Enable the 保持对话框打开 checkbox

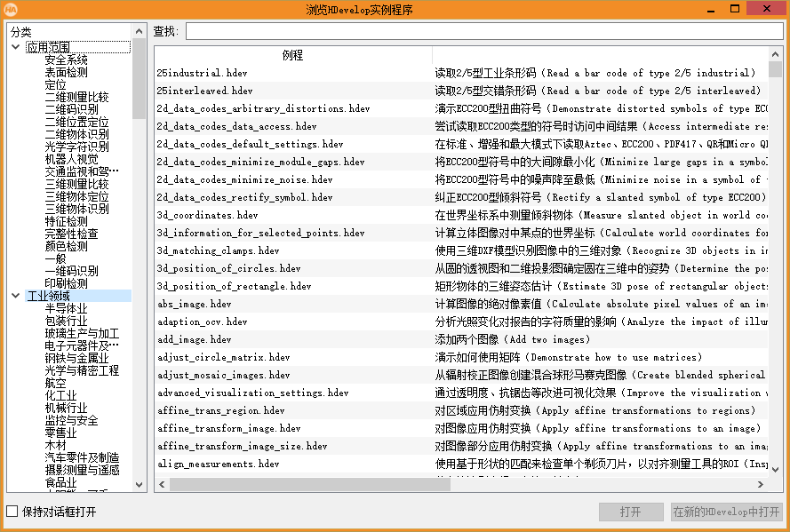12,512
